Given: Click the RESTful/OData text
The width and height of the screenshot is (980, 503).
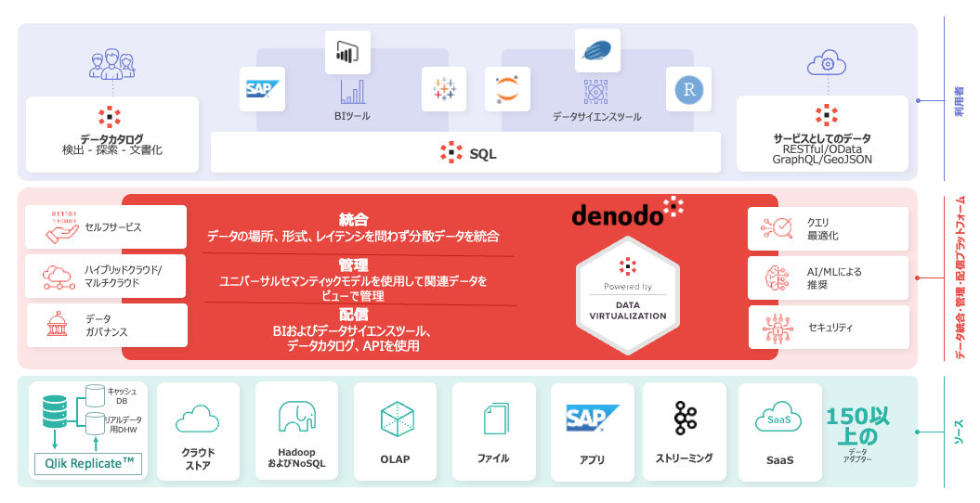Looking at the screenshot, I should 822,149.
